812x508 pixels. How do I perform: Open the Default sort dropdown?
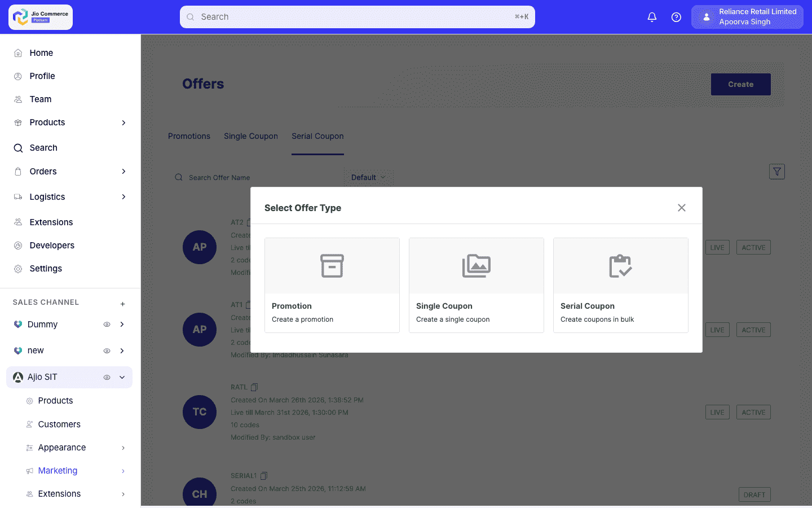tap(368, 177)
